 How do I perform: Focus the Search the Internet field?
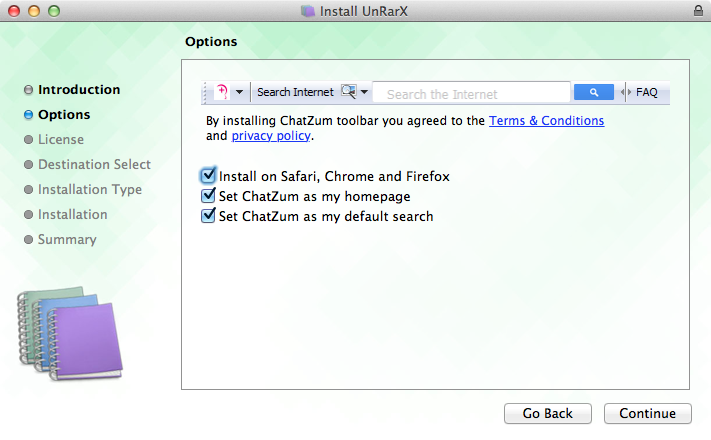click(470, 94)
